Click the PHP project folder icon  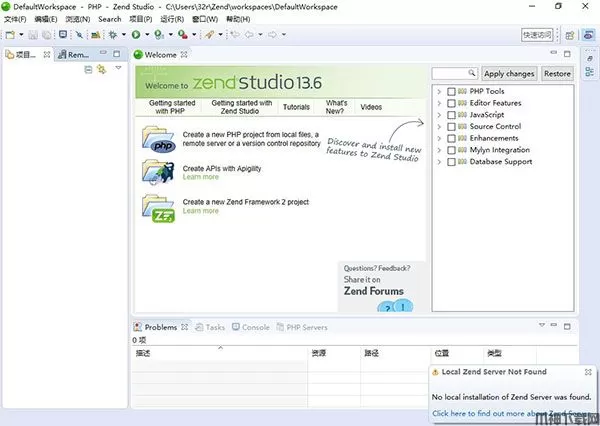tap(158, 139)
